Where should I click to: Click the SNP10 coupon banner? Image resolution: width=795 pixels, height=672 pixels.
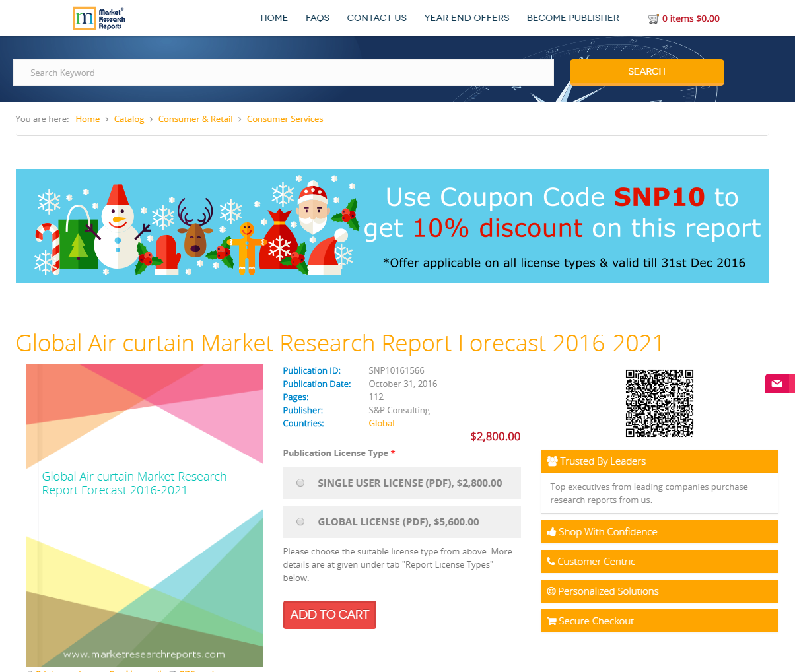(x=392, y=226)
